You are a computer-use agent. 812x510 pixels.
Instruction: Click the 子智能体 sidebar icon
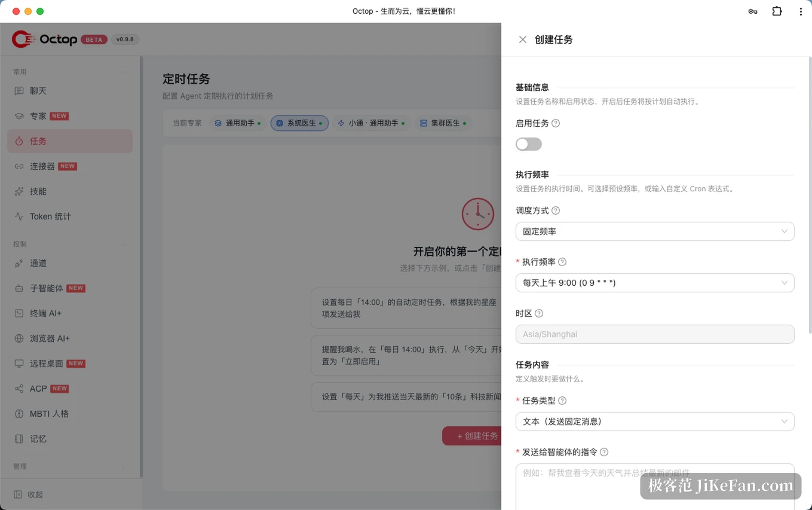[19, 288]
